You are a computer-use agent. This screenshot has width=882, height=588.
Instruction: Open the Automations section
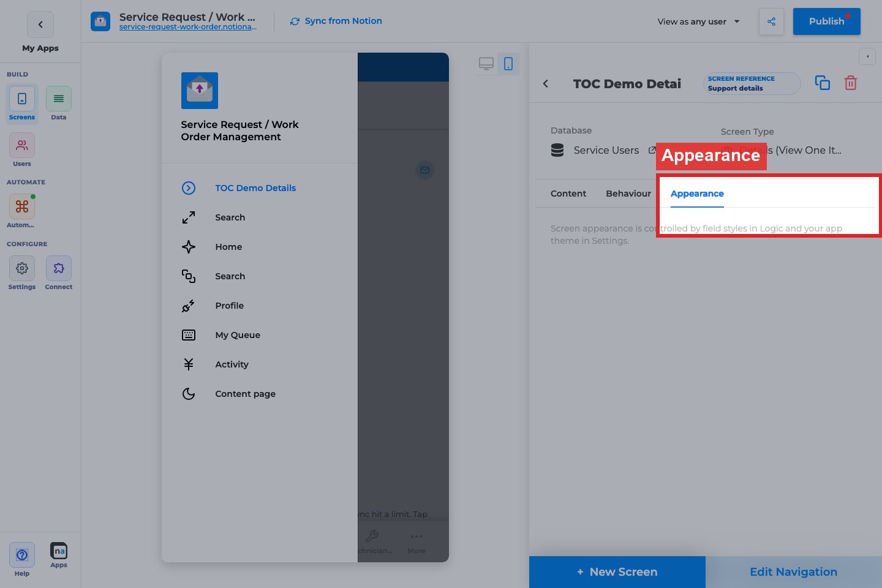pyautogui.click(x=22, y=211)
